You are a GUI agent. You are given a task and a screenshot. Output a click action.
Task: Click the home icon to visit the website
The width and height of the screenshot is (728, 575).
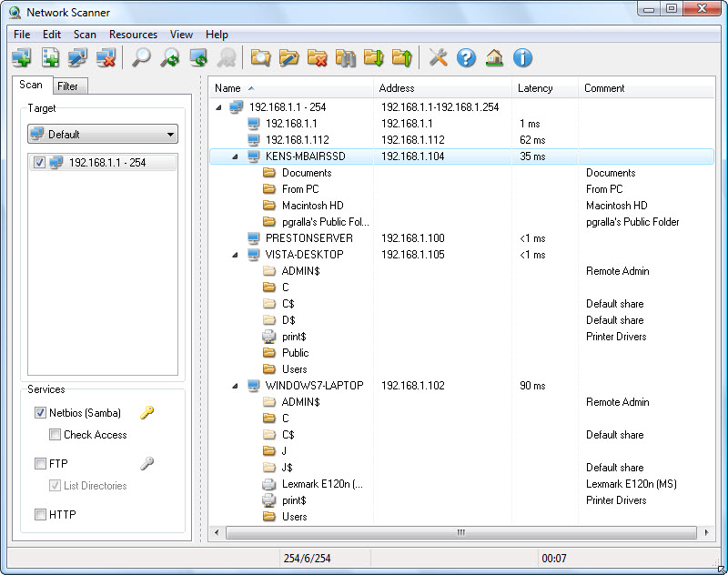point(493,56)
